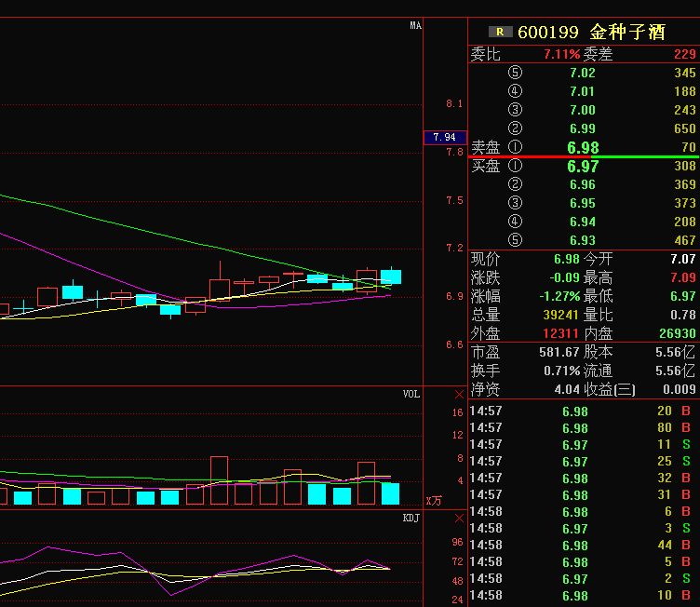Click the 最高 value 7.09
Image resolution: width=700 pixels, height=607 pixels.
(x=683, y=277)
